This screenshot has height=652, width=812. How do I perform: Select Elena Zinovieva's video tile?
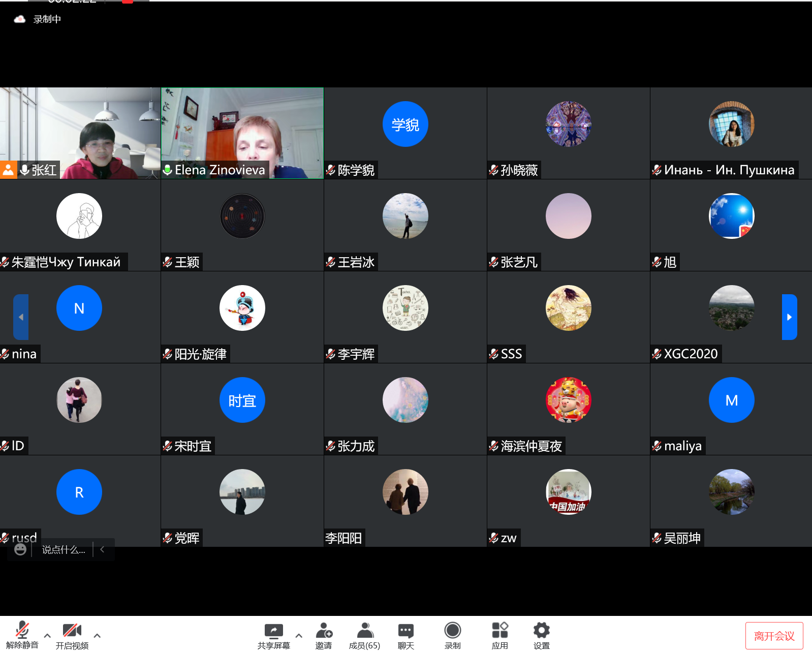(x=242, y=133)
